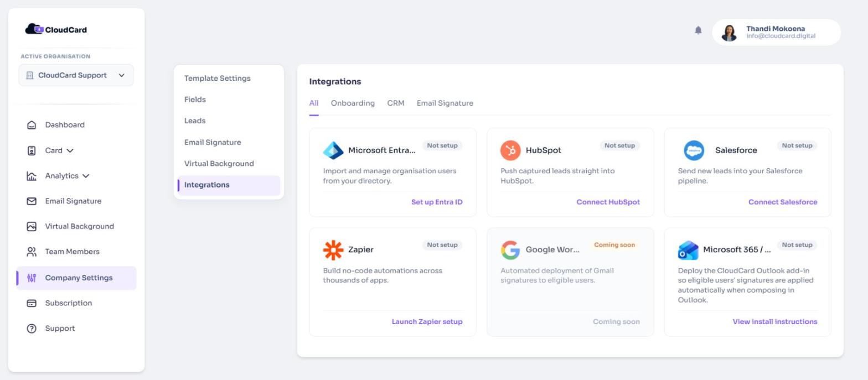The image size is (868, 380).
Task: Click the Card sidebar icon
Action: [x=32, y=150]
